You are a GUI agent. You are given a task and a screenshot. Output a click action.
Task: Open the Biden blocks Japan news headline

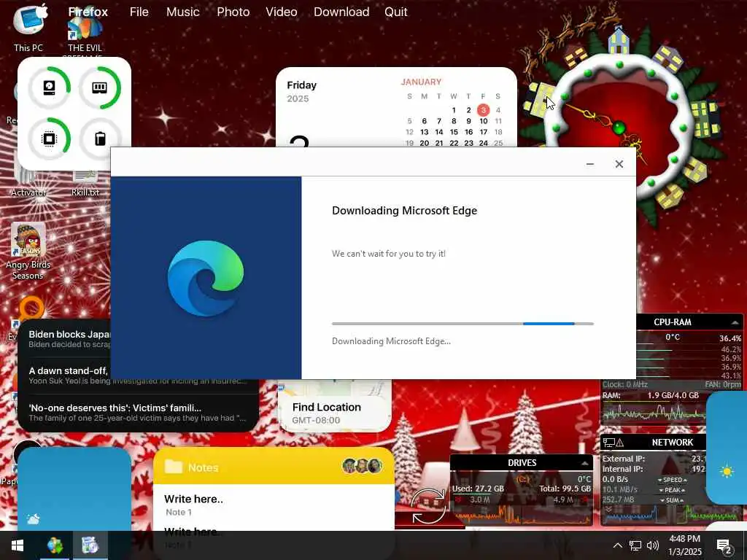click(69, 338)
